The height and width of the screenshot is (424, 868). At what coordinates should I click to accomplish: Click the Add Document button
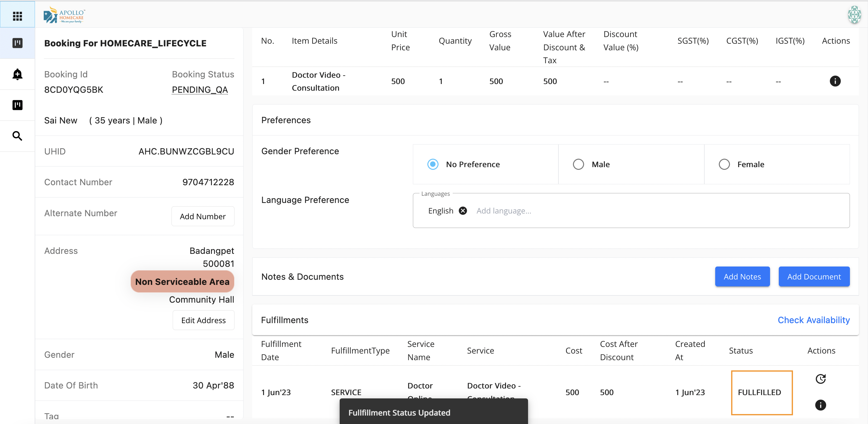click(x=814, y=276)
